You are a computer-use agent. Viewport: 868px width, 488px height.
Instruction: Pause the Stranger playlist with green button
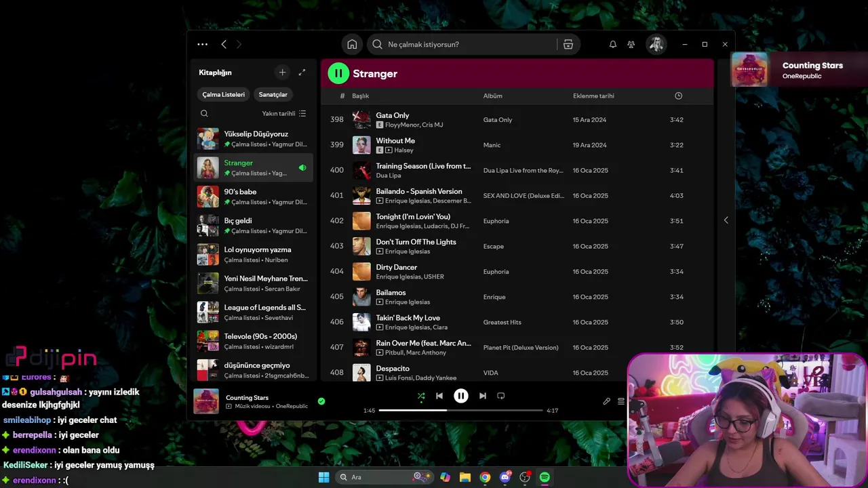click(x=338, y=73)
